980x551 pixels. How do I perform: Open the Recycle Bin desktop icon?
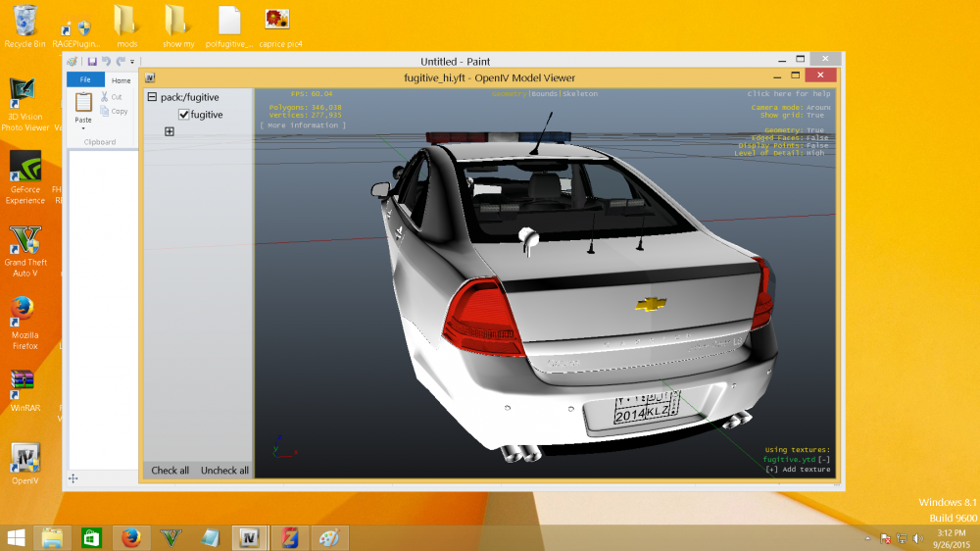[25, 26]
